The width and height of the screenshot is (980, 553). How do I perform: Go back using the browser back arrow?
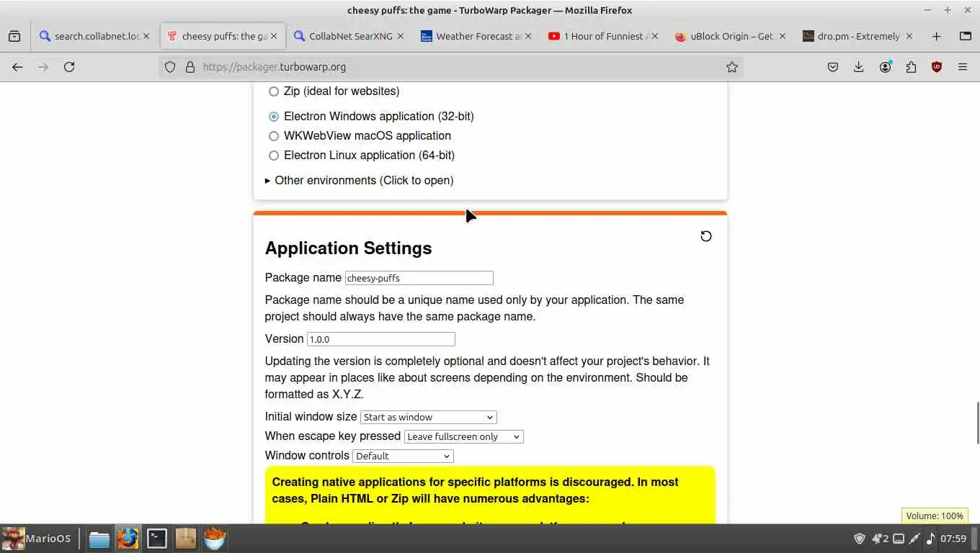17,67
